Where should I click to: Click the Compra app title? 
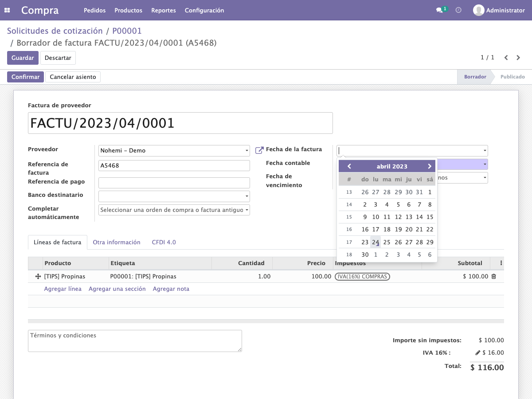40,10
